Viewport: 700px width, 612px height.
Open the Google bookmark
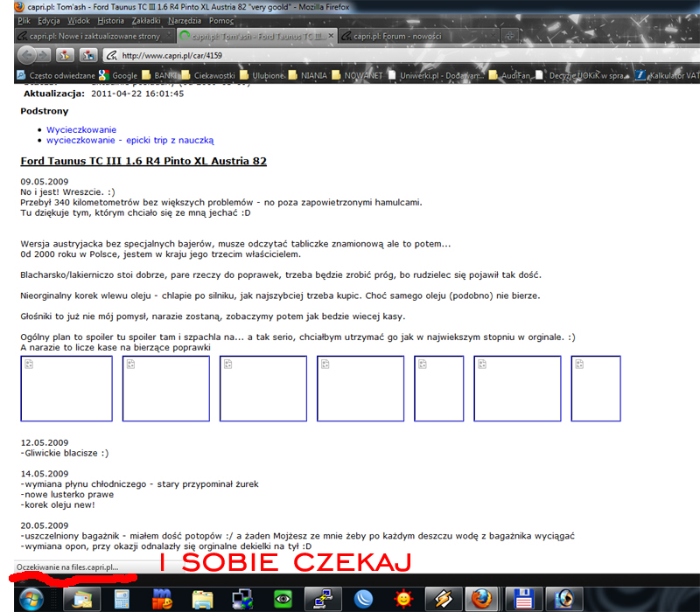(x=119, y=75)
